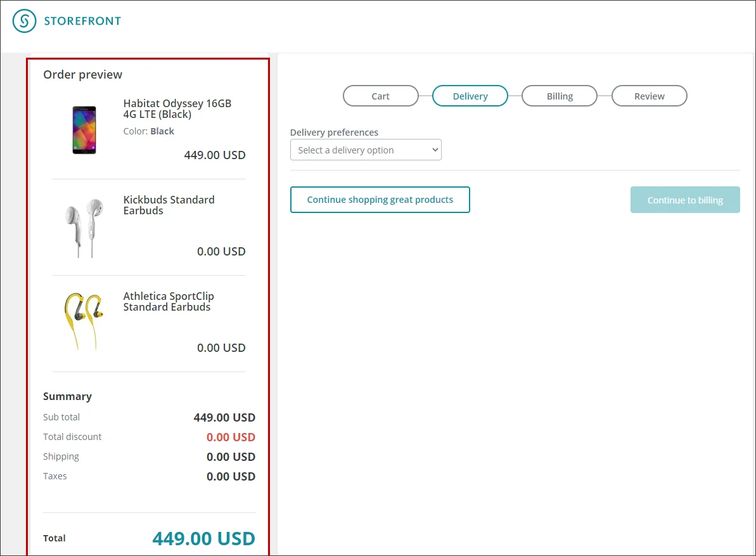The image size is (756, 556).
Task: Click the Taxes amount 0.00 USD
Action: click(231, 477)
